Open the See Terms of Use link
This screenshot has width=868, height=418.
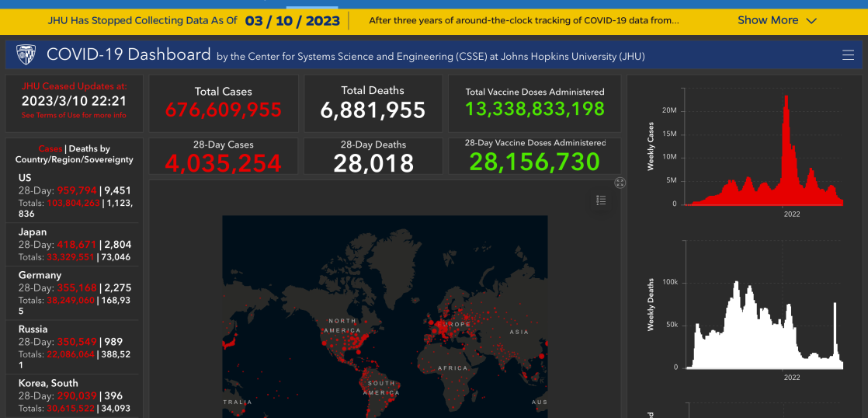(74, 115)
